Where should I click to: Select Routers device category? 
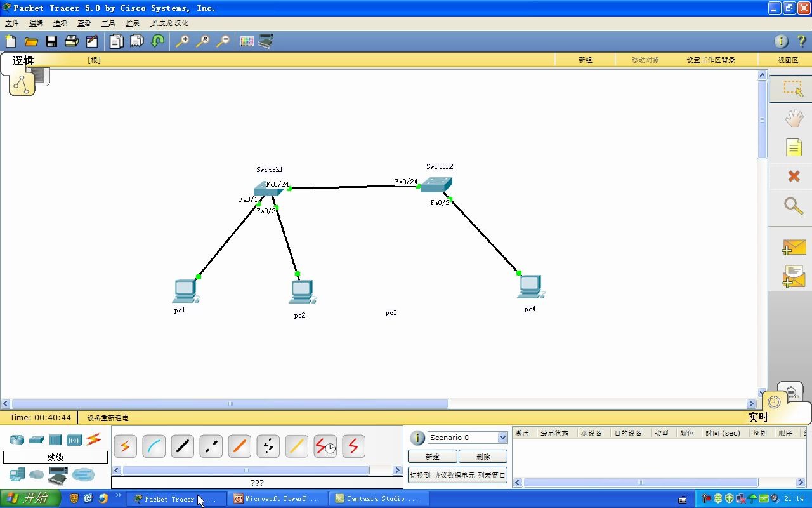[16, 439]
